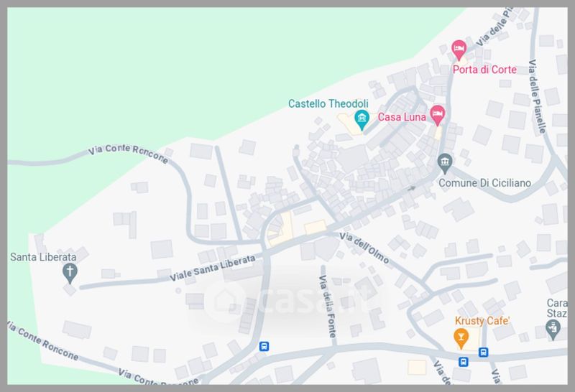Click the Porta di Corte lodging pin
575x392 pixels.
click(x=459, y=50)
